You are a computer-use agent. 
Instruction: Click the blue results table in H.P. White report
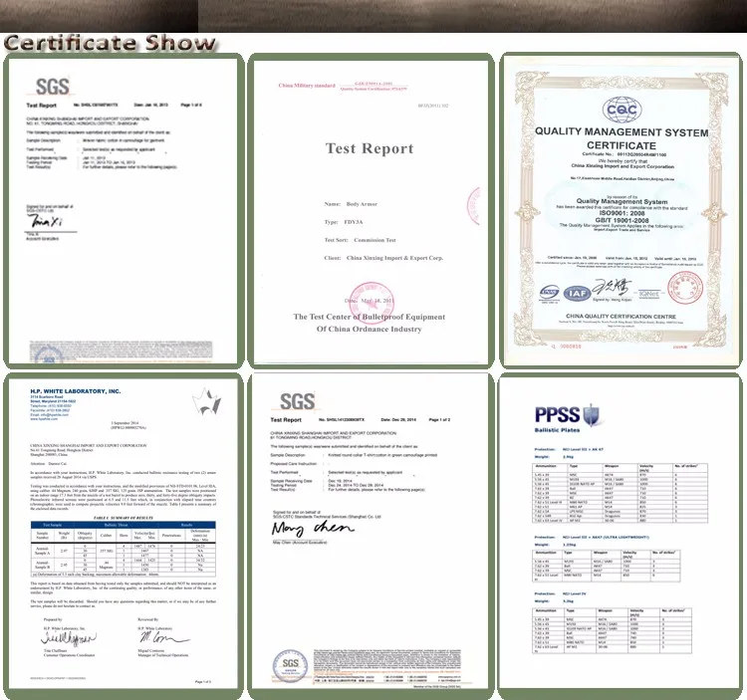(124, 549)
